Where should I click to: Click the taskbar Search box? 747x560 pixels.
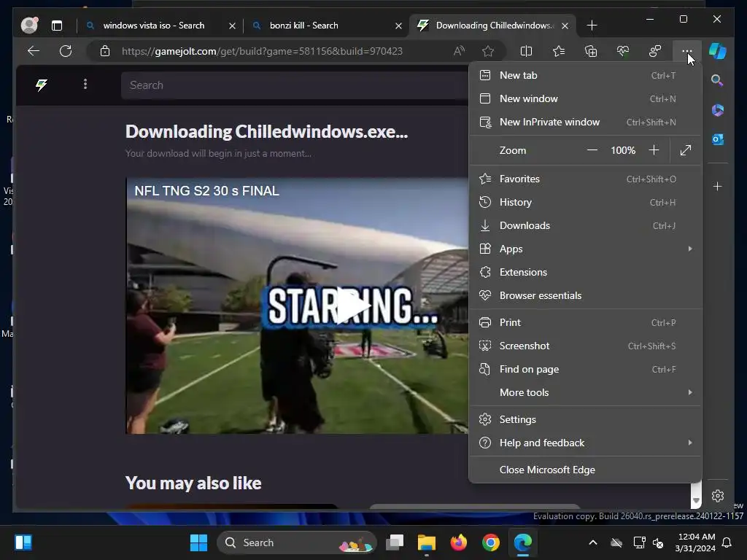click(296, 542)
